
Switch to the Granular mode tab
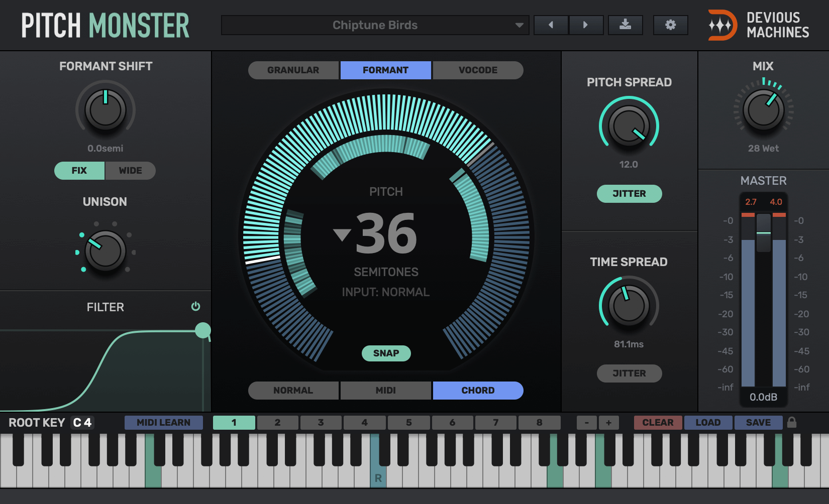[293, 70]
